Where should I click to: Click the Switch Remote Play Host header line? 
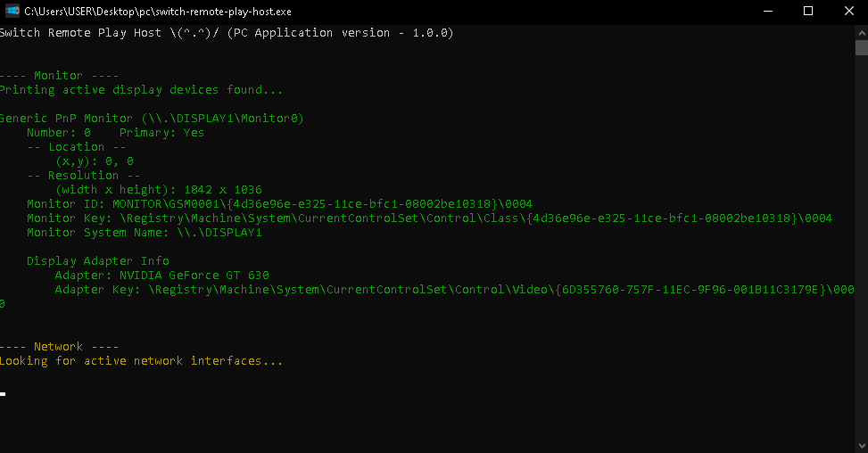227,33
